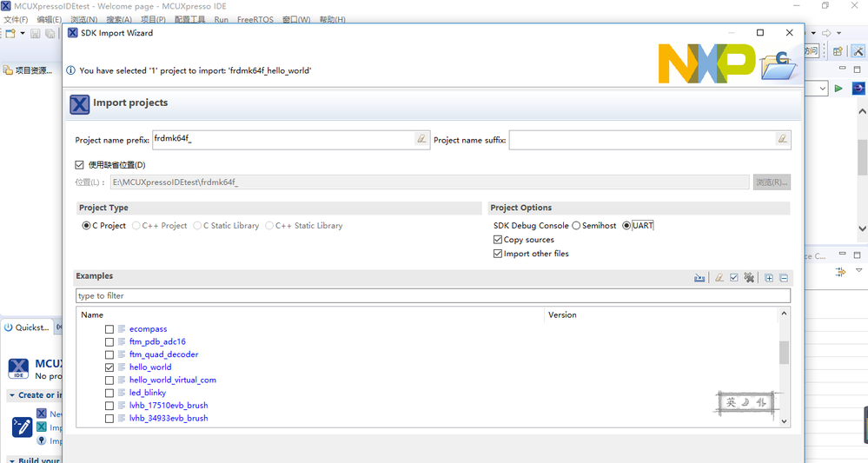Click the forward navigation arrow icon

826,33
